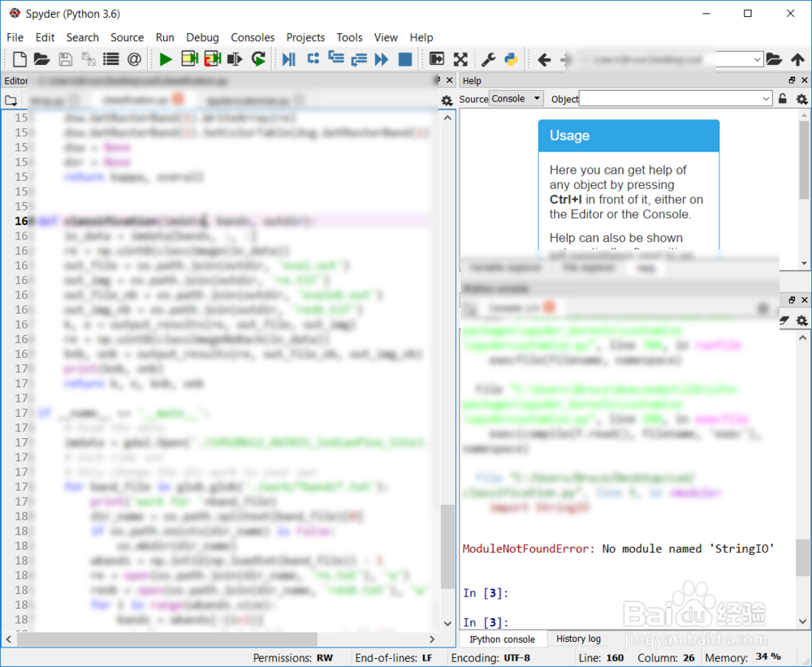Click the @ symbol finder icon
Image resolution: width=812 pixels, height=667 pixels.
coord(134,59)
